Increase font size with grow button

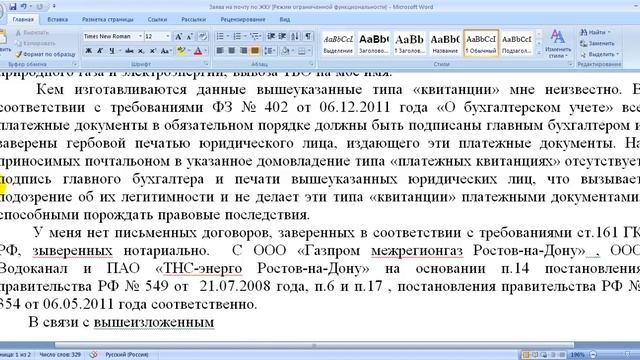(178, 37)
